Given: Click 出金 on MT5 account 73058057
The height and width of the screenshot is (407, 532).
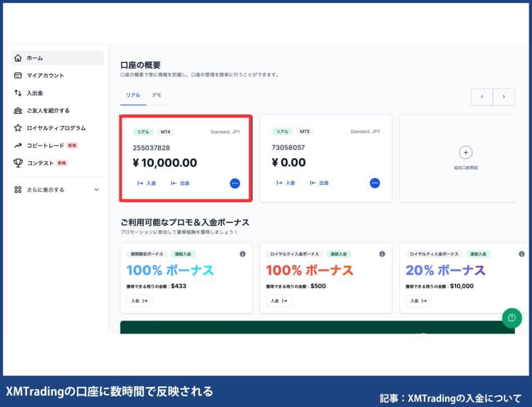Looking at the screenshot, I should [320, 183].
